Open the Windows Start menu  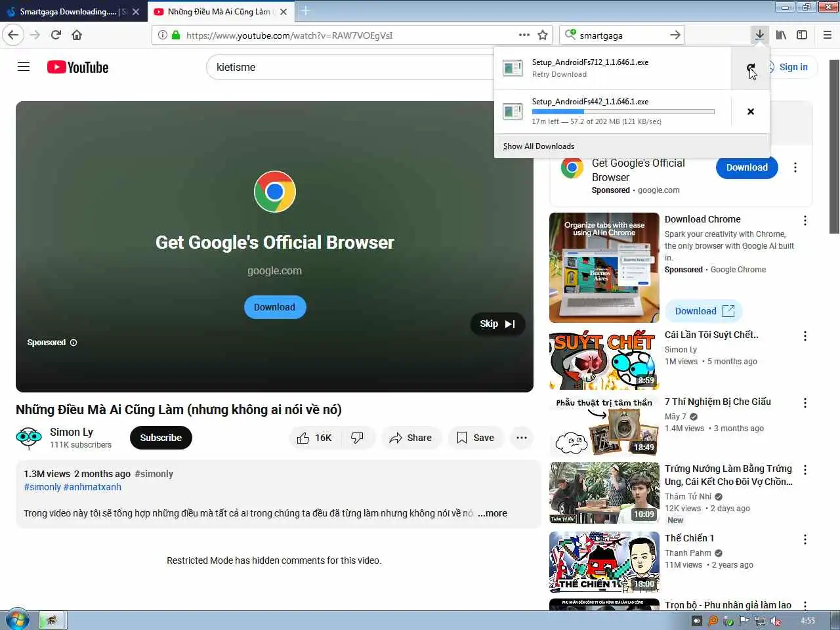pos(17,619)
